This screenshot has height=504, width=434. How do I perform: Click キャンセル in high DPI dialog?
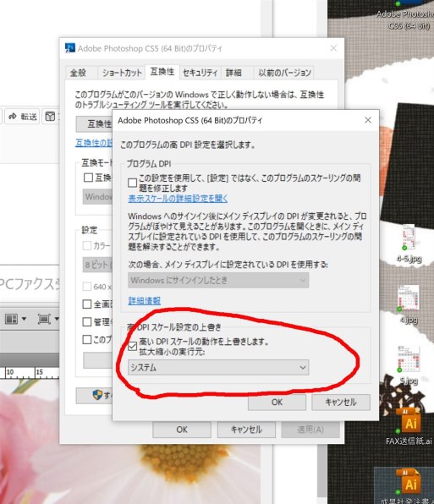[341, 403]
